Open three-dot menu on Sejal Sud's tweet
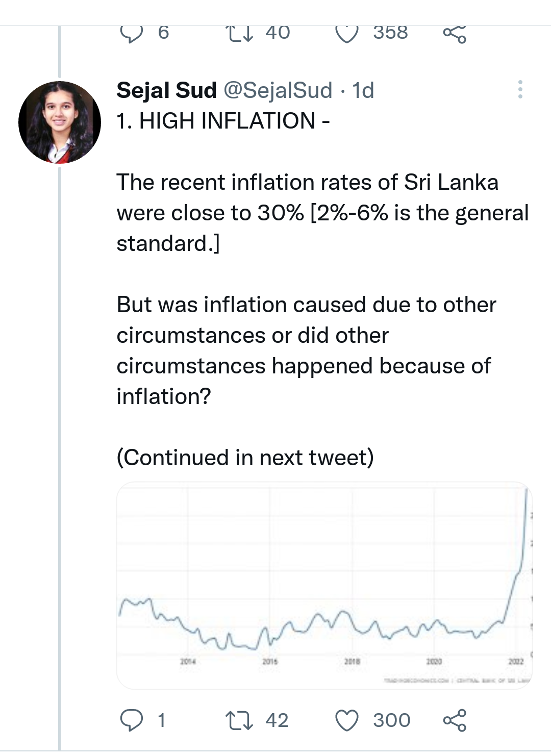The width and height of the screenshot is (551, 756). (x=520, y=90)
